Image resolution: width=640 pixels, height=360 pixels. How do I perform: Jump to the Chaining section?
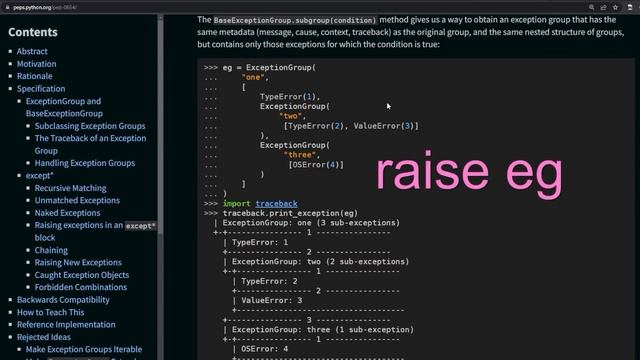51,250
